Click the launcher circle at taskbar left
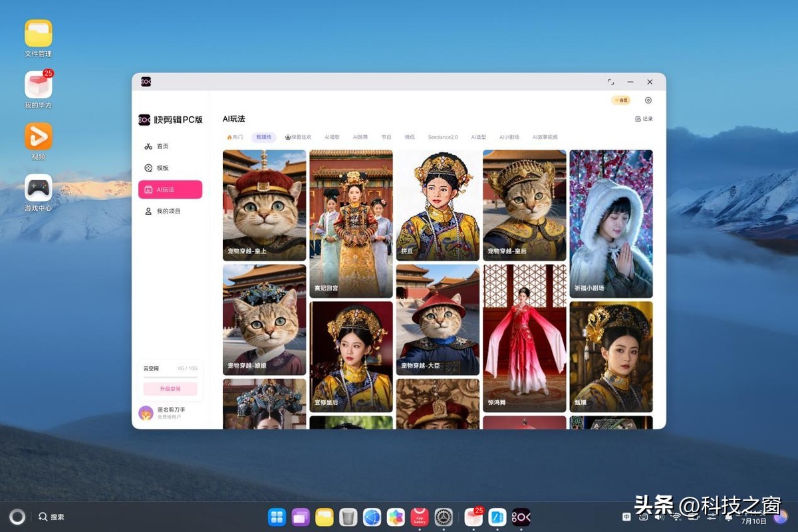Screen dimensions: 798x532 [x=17, y=517]
